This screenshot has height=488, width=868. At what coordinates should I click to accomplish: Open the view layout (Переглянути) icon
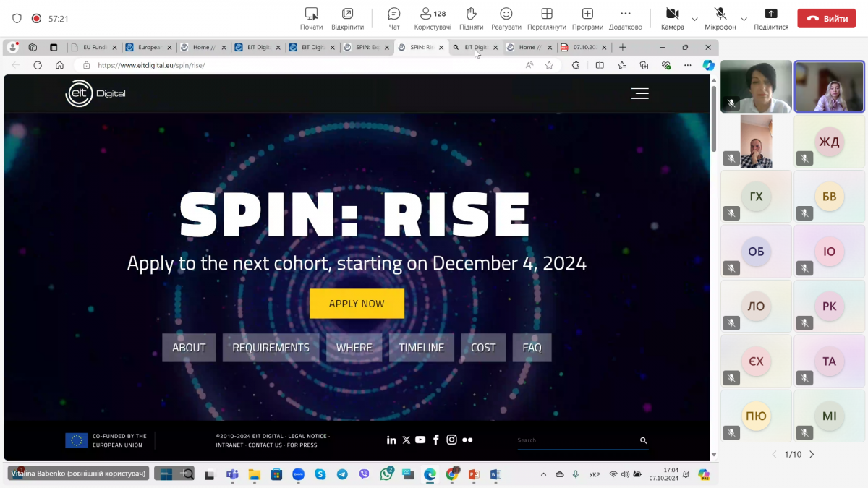pos(547,14)
